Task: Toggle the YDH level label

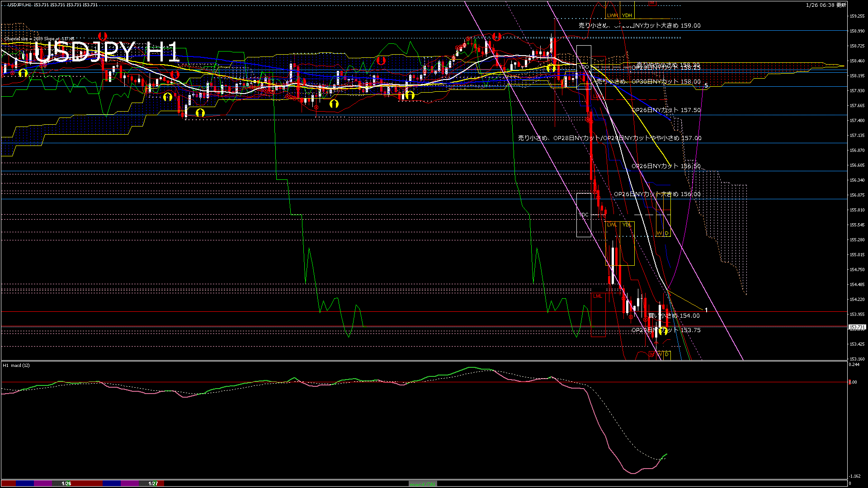Action: pyautogui.click(x=627, y=15)
